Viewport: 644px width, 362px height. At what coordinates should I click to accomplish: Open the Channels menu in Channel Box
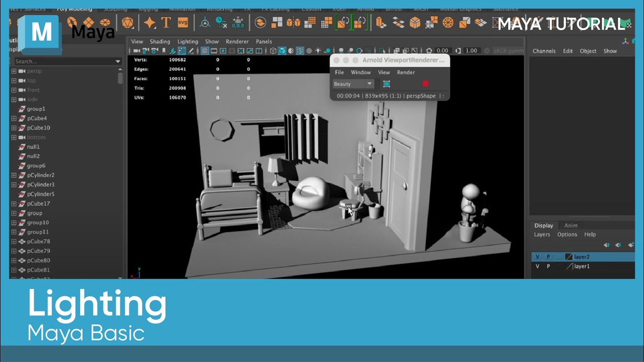pyautogui.click(x=544, y=51)
